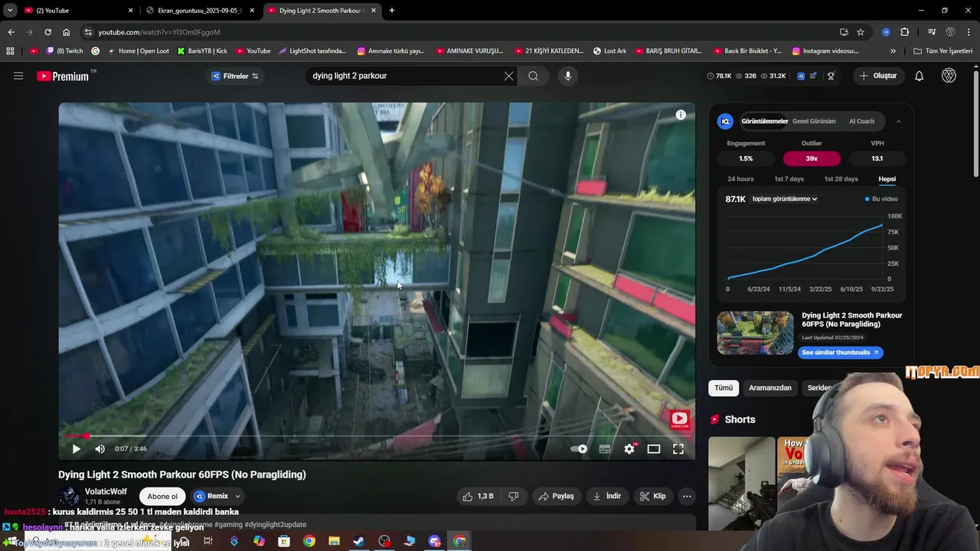980x551 pixels.
Task: Bookmark this page with star
Action: click(861, 32)
